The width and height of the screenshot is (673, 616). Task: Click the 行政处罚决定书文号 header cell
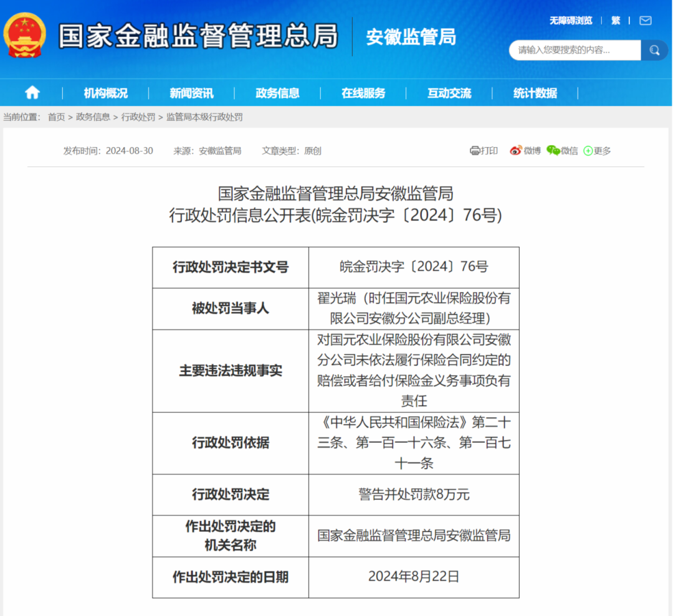tap(231, 267)
